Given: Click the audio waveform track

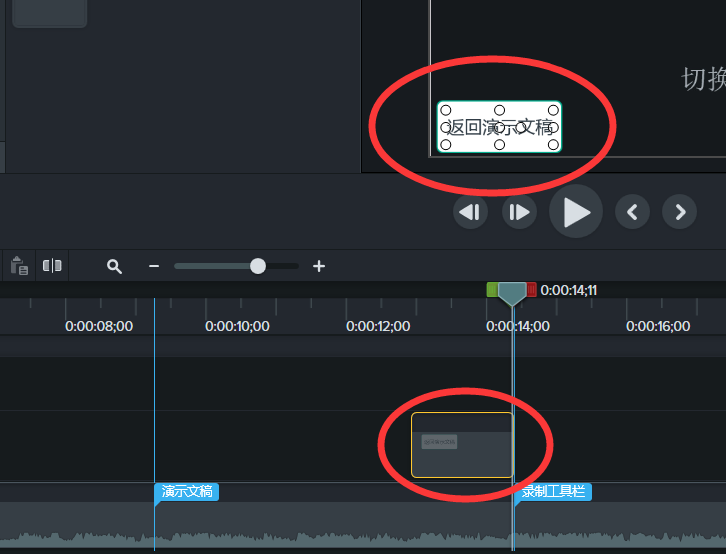Looking at the screenshot, I should coord(363,528).
